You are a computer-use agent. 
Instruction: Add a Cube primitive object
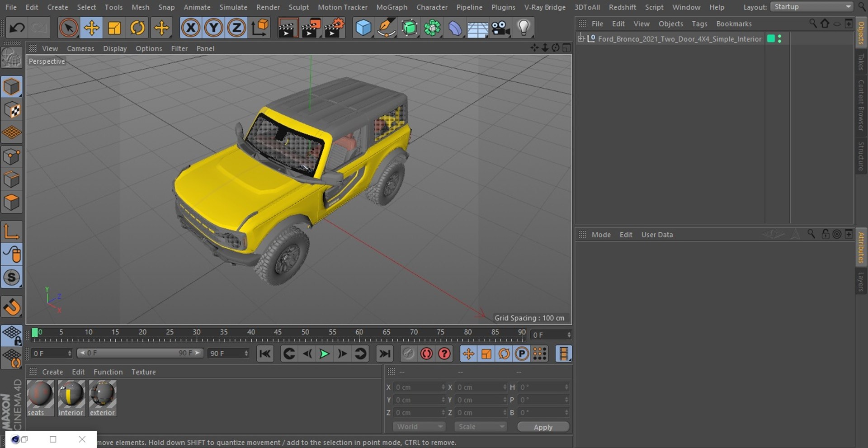point(363,28)
